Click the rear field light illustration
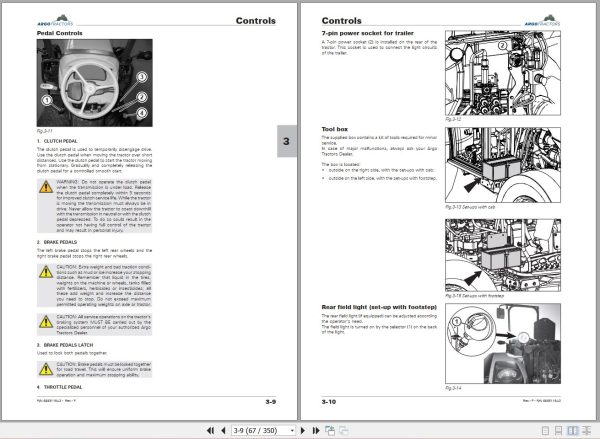Viewport: 600px width, 439px height. [x=503, y=344]
